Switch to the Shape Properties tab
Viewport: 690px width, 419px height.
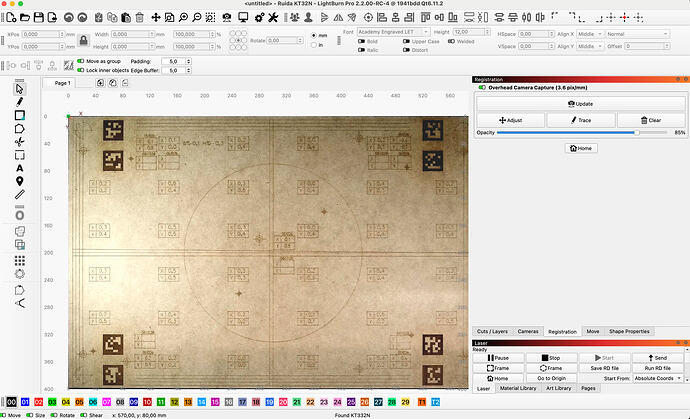(629, 331)
